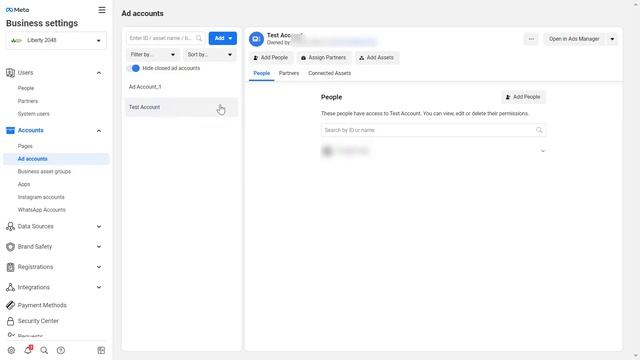
Task: Switch to the Partners tab
Action: click(x=289, y=73)
